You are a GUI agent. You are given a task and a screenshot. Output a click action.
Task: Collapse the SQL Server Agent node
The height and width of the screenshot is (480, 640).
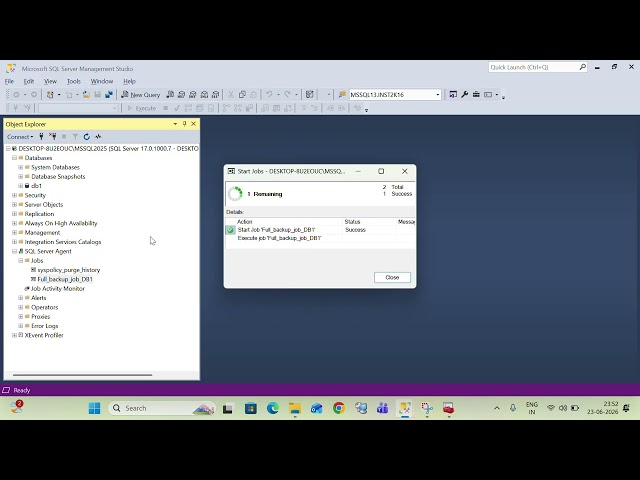point(14,251)
